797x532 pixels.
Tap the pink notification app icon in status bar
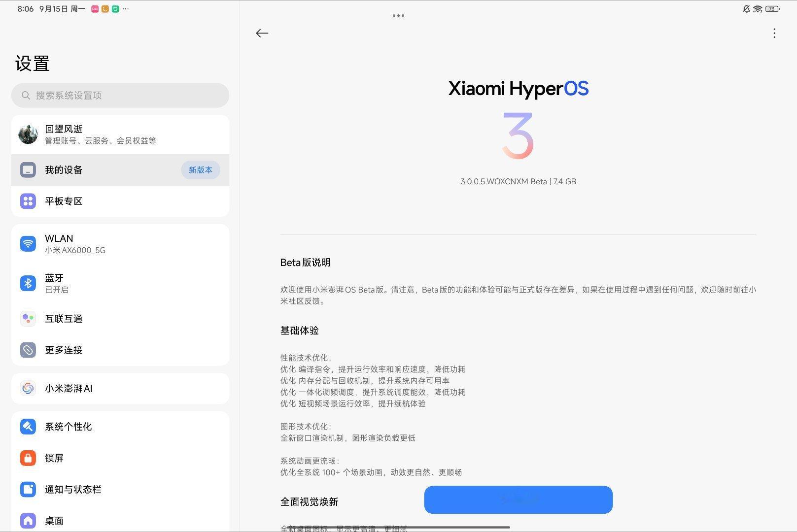(95, 9)
